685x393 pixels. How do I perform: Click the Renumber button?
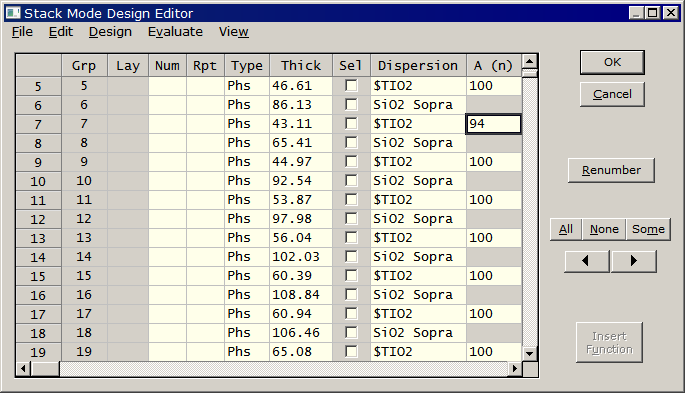pos(611,170)
